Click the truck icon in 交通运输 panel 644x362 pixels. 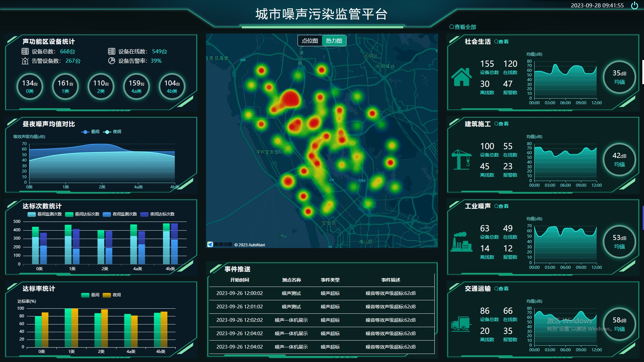point(461,324)
